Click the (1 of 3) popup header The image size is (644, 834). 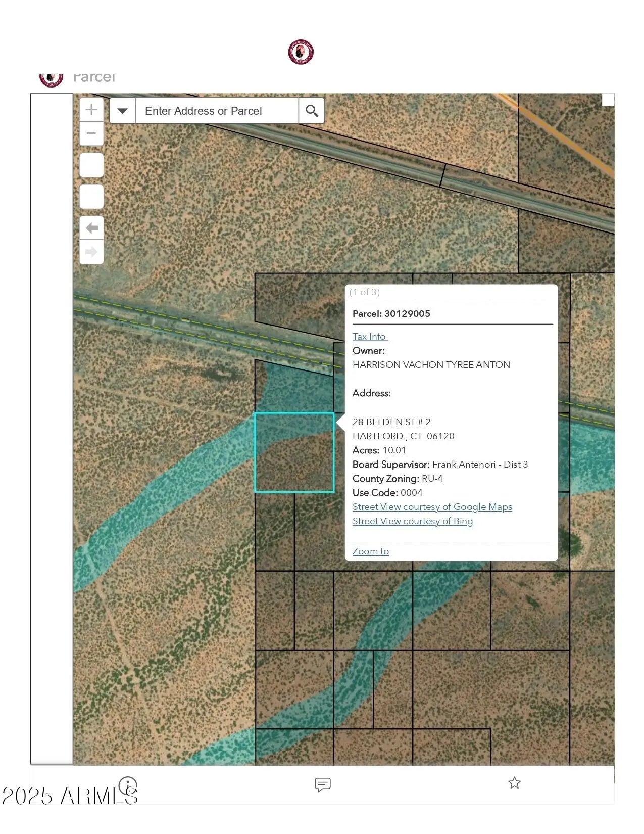364,292
